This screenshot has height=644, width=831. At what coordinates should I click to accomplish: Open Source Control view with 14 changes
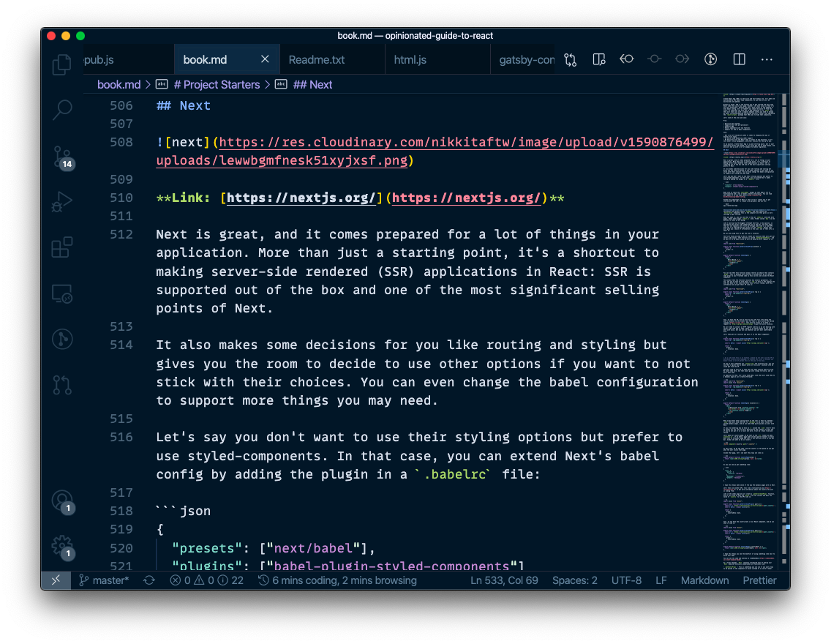point(63,157)
